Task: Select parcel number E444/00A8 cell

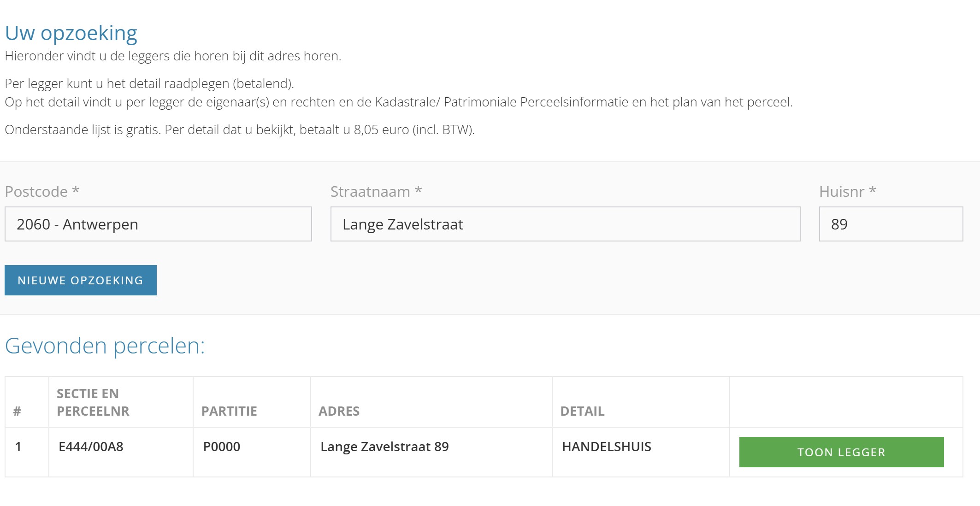Action: (91, 447)
